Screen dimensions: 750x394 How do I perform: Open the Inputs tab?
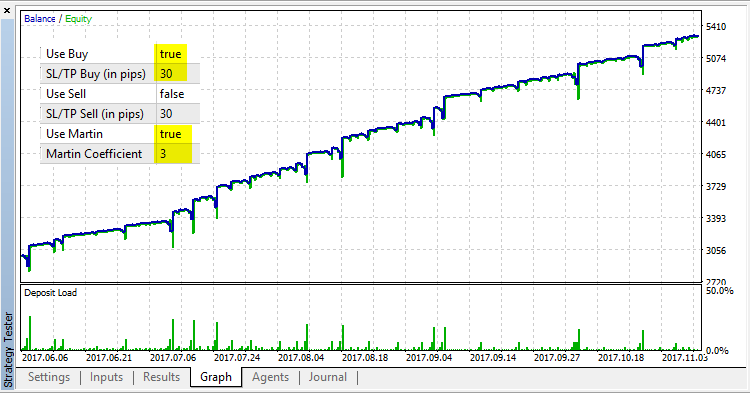[106, 377]
